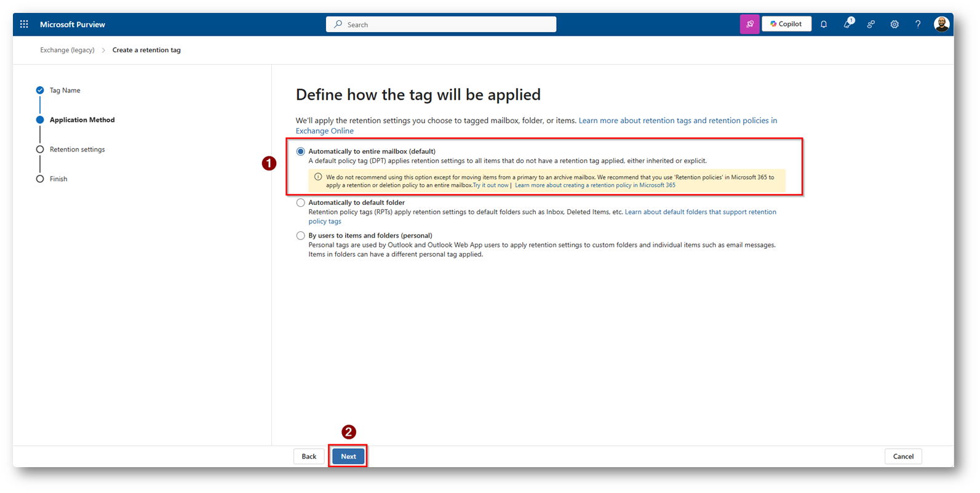Click the 'Personal tags are used by Outlook' description

tap(542, 250)
